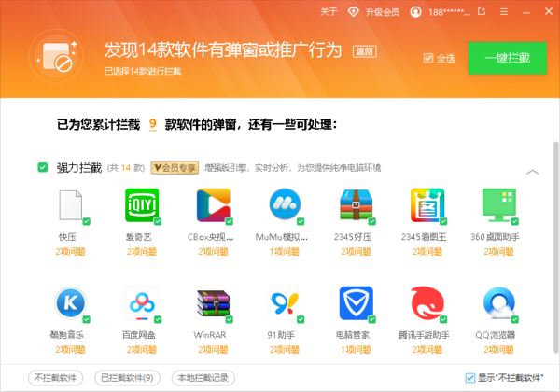Toggle 显示"不拦截软件" checkbox
Image resolution: width=560 pixels, height=392 pixels.
(x=470, y=378)
